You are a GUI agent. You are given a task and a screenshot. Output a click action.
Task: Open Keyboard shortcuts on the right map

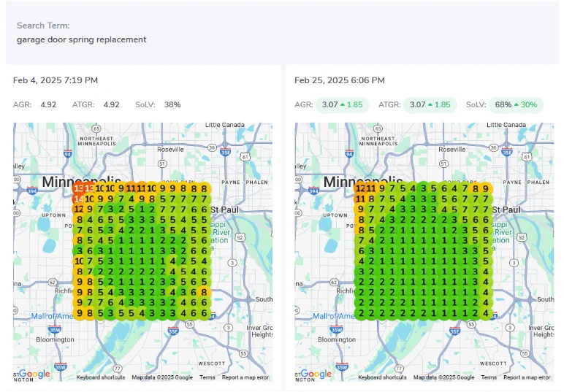coord(383,377)
